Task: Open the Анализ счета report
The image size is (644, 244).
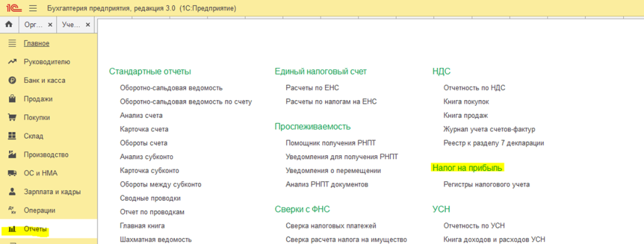Action: pos(142,116)
